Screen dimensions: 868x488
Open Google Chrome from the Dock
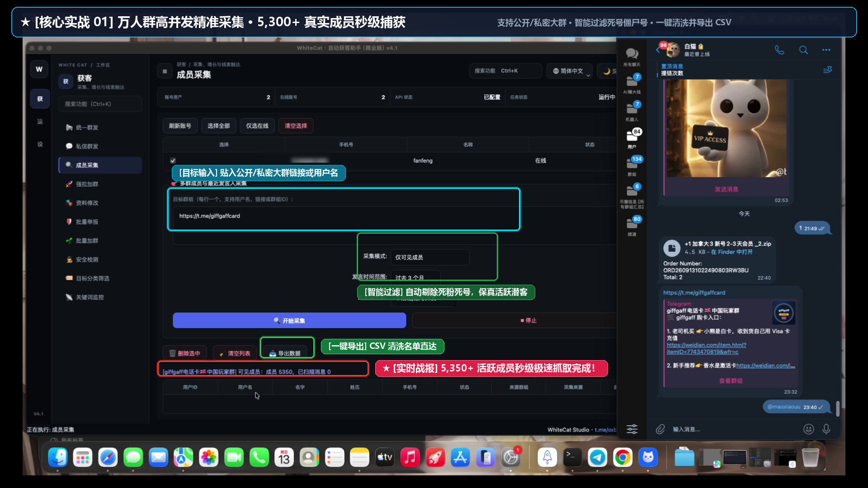coord(623,458)
